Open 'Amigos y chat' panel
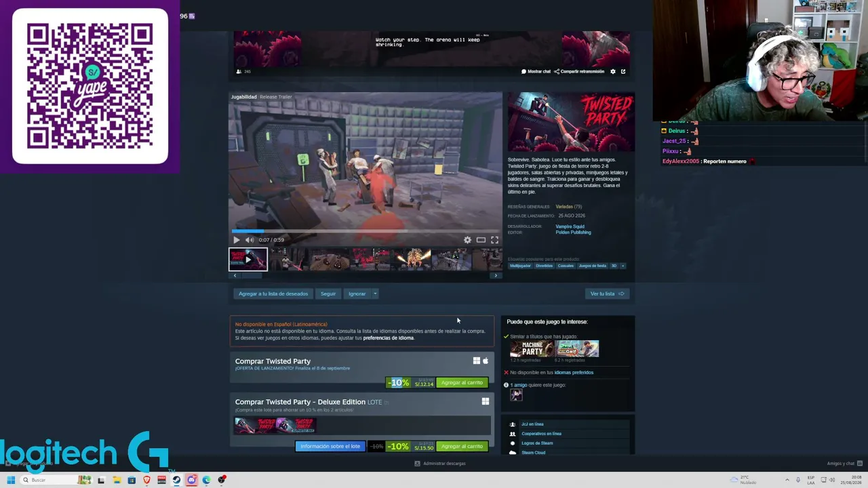Viewport: 868px width, 488px height. 844,464
